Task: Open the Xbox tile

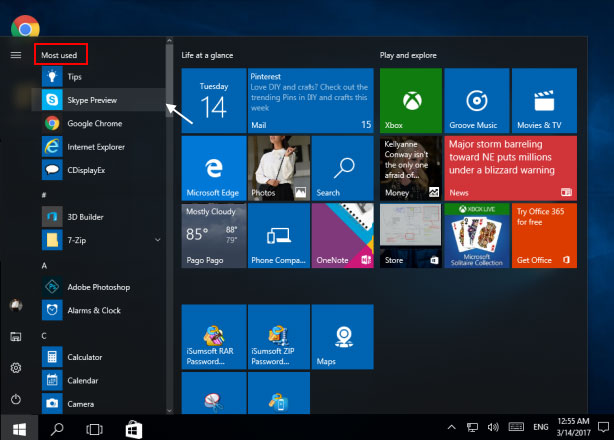Action: [411, 101]
